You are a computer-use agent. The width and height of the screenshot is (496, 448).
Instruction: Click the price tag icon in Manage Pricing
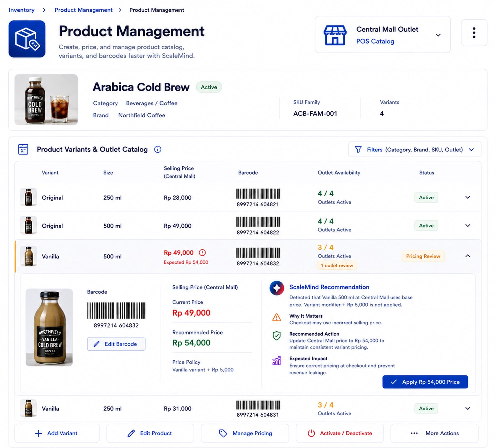(x=223, y=434)
